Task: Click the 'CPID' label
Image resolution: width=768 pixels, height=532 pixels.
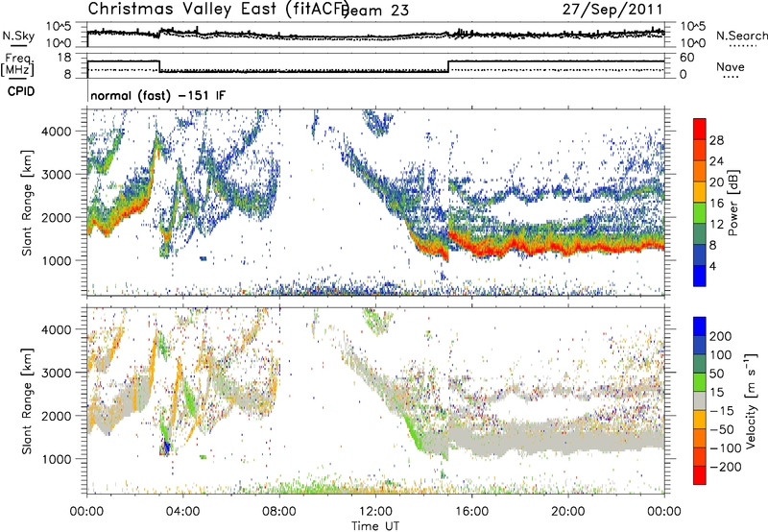Action: pyautogui.click(x=21, y=91)
